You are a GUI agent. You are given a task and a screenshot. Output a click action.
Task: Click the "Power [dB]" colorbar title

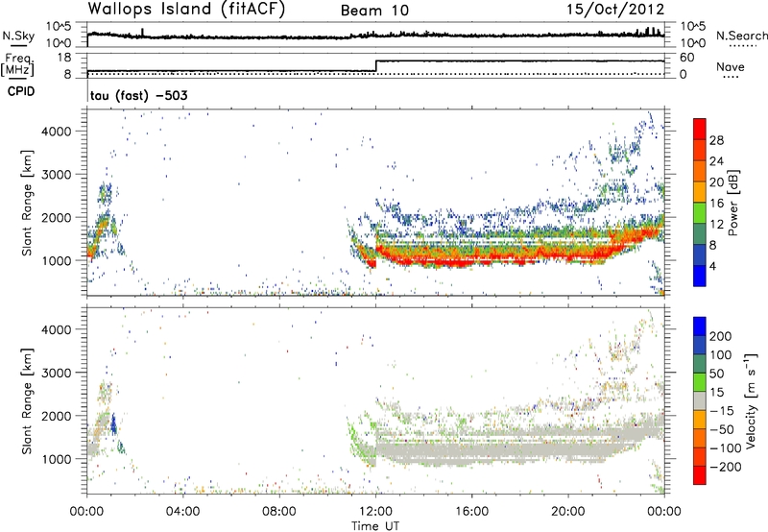(x=732, y=203)
